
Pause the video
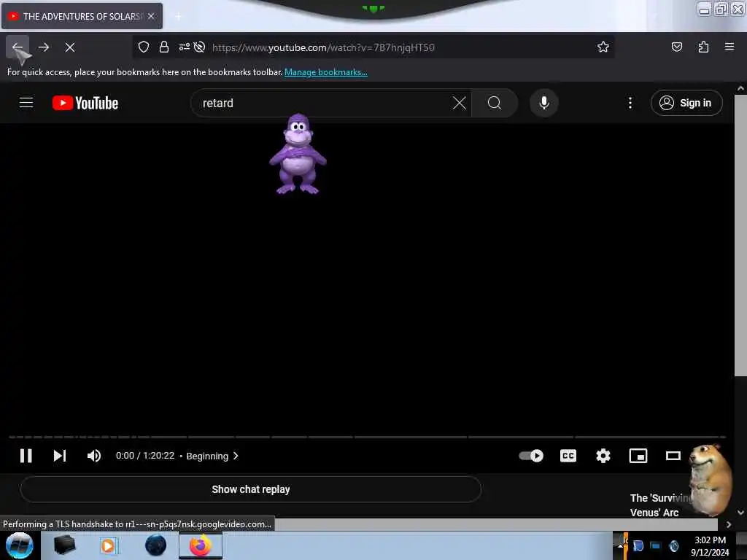click(x=26, y=456)
